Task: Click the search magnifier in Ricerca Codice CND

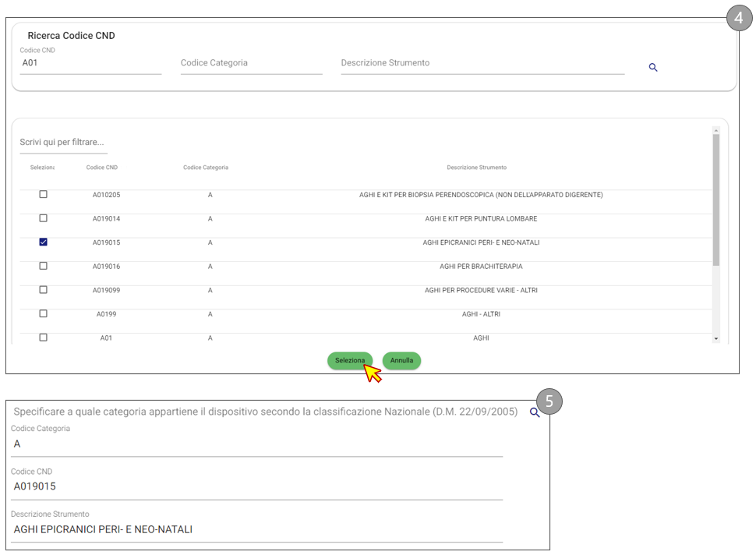Action: coord(653,68)
